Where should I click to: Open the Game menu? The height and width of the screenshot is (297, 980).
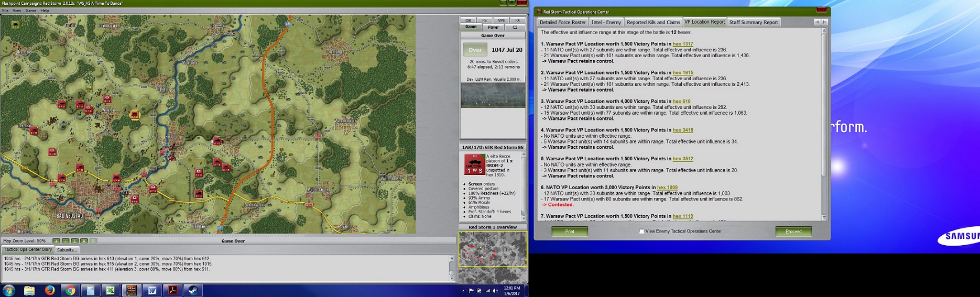31,10
